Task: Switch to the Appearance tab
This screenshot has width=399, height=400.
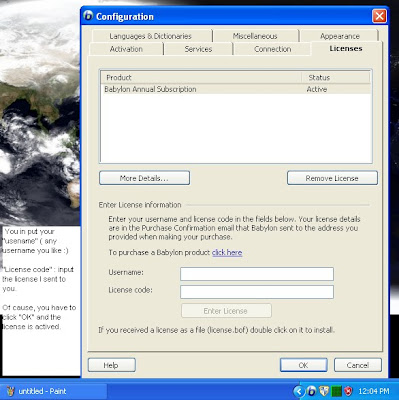Action: [339, 36]
